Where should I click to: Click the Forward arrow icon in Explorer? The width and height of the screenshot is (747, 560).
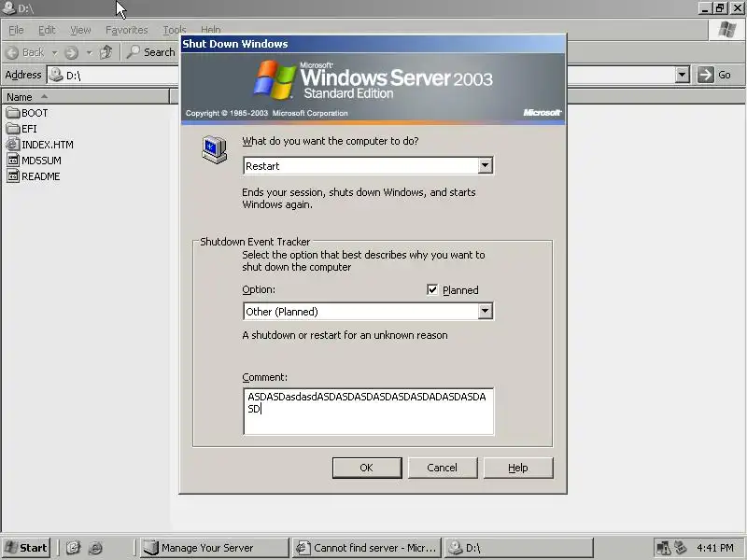[72, 52]
